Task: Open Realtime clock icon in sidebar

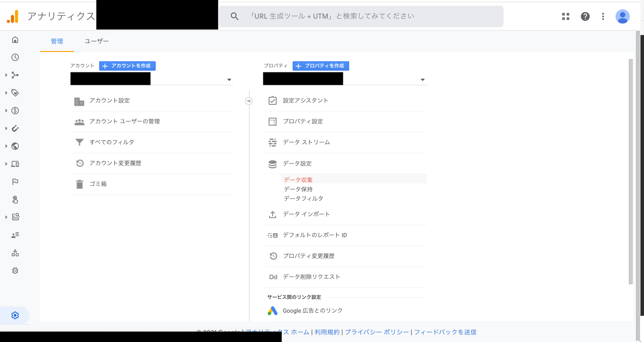Action: (x=15, y=57)
